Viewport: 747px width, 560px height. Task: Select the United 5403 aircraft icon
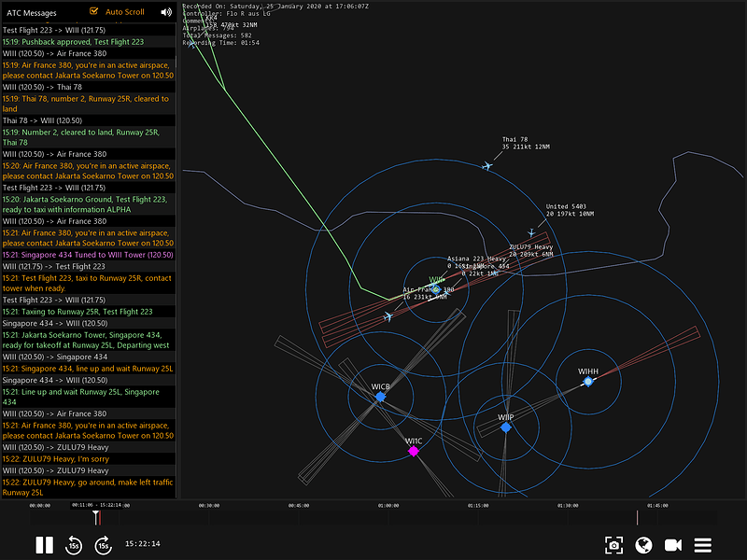531,232
